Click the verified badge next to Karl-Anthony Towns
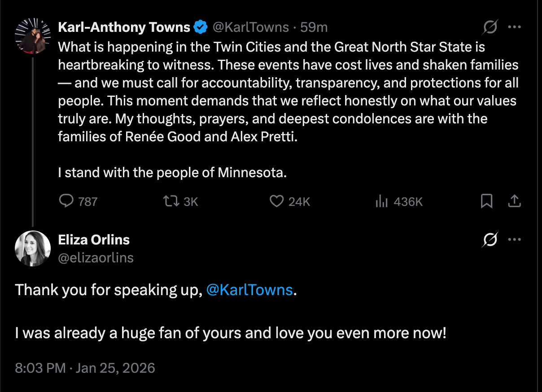542x392 pixels. [200, 27]
